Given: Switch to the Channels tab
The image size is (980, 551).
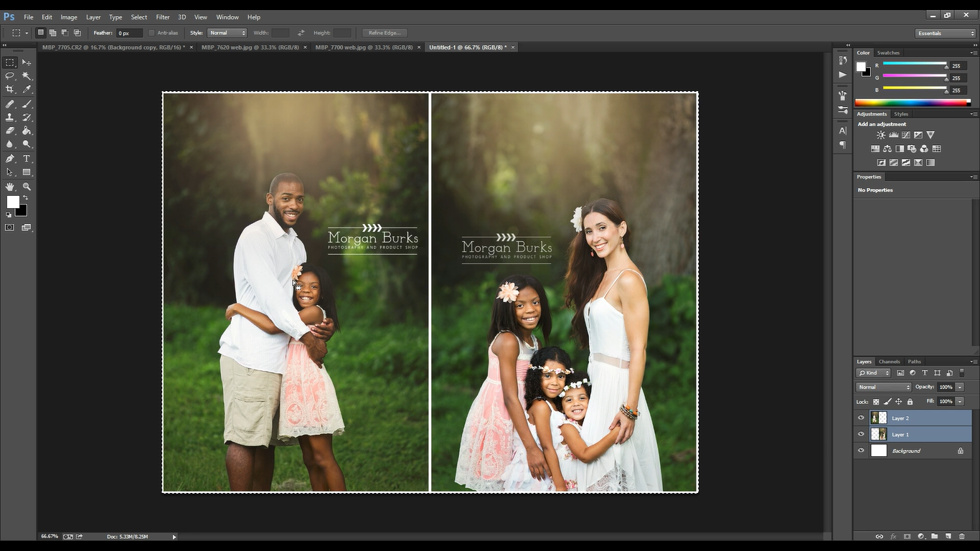Looking at the screenshot, I should (x=890, y=362).
